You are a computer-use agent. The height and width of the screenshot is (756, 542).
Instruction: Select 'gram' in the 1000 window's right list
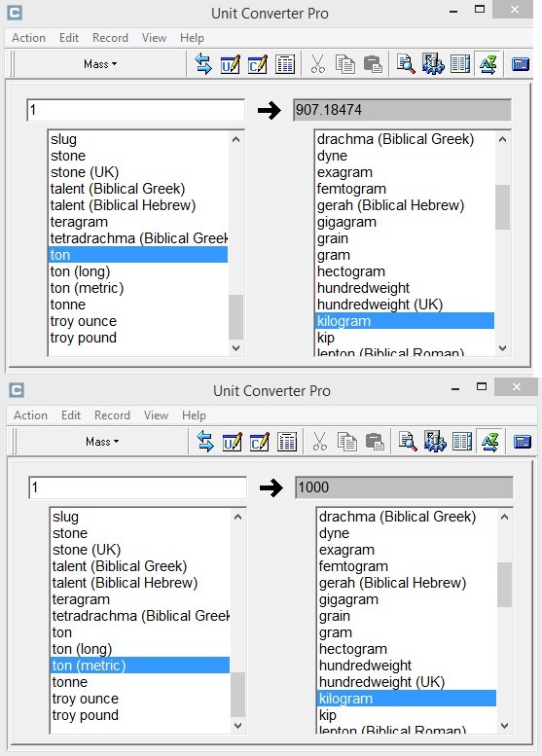click(x=407, y=632)
